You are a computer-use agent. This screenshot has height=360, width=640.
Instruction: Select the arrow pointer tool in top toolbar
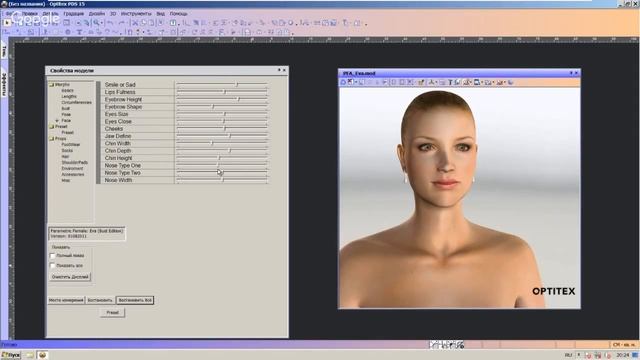pos(7,23)
